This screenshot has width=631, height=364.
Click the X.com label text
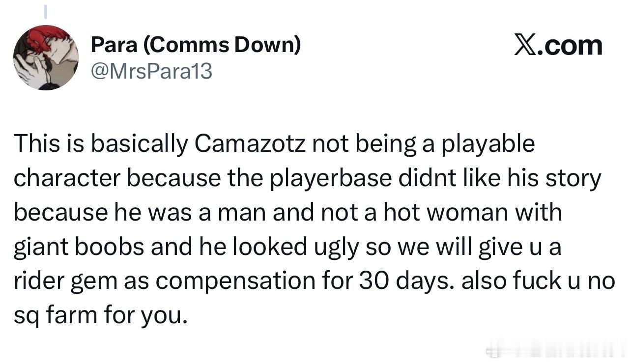pyautogui.click(x=558, y=45)
